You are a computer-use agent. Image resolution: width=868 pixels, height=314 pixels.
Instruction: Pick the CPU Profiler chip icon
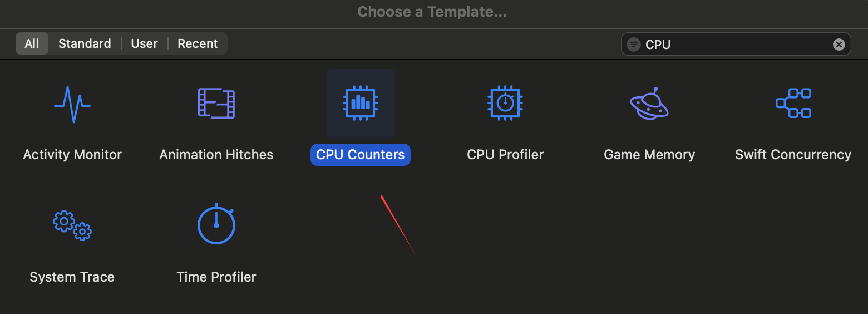(505, 103)
